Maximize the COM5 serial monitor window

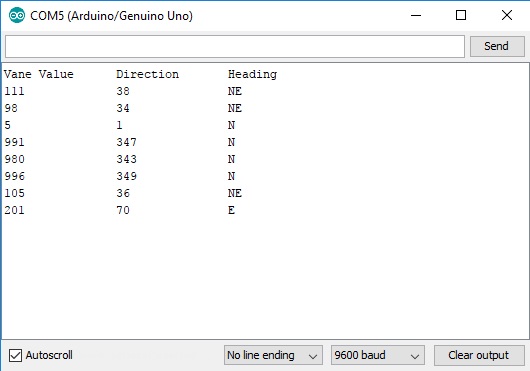pos(461,15)
